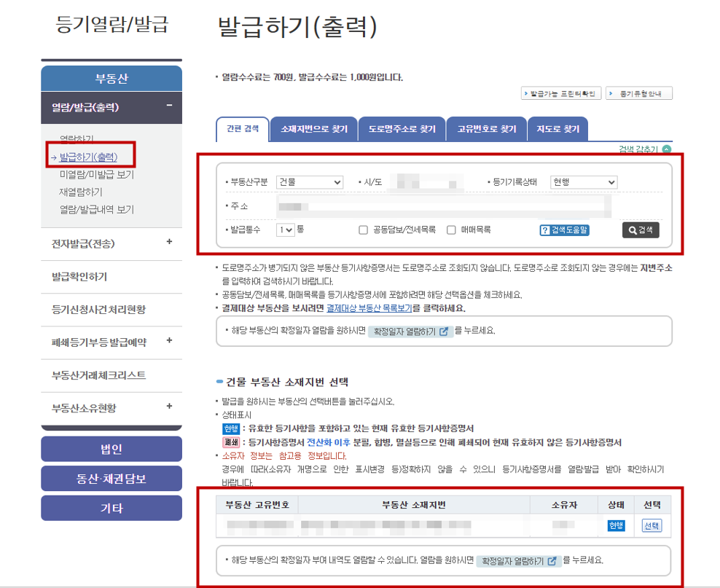
Task: Click external link icon in lower 확정일자 열람하기
Action: (x=552, y=561)
